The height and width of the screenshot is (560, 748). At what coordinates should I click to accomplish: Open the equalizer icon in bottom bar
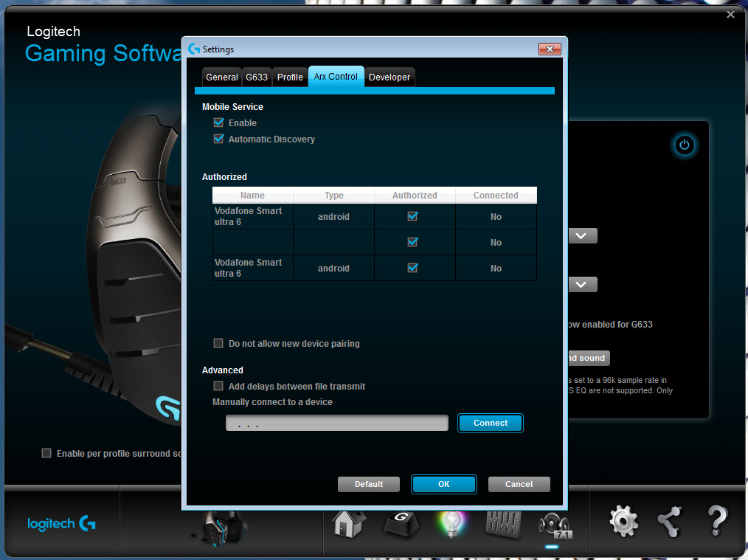(x=503, y=525)
